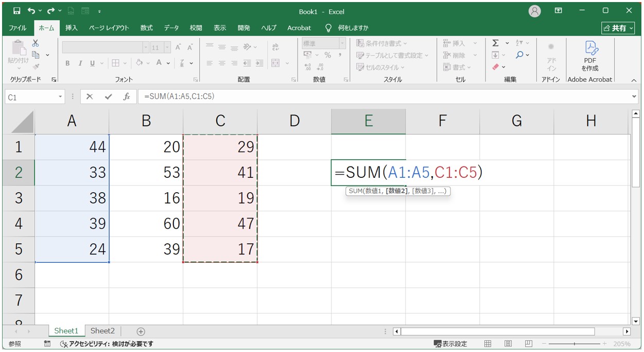Toggle Center horizontal alignment
This screenshot has height=352, width=644.
click(222, 63)
